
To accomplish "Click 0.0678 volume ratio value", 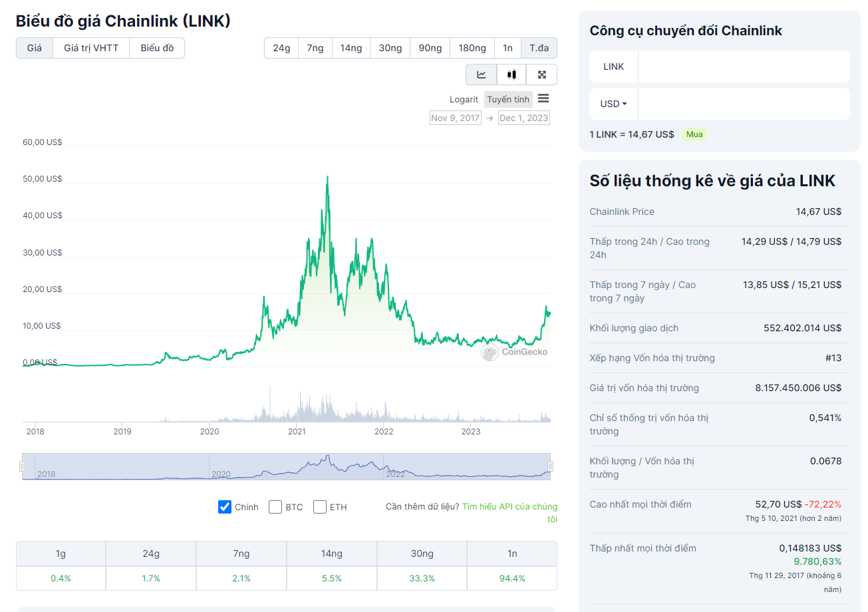I will tap(825, 461).
